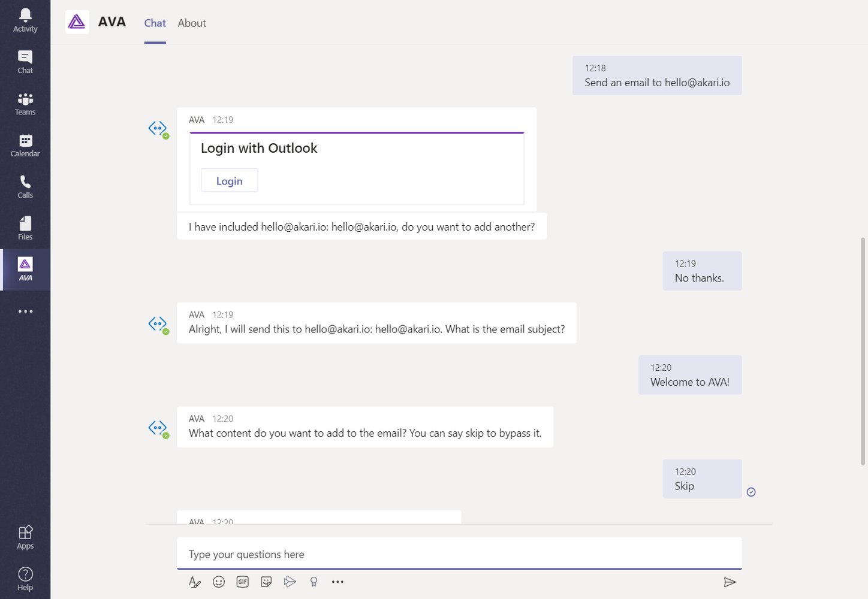Image resolution: width=868 pixels, height=599 pixels.
Task: Open the Calls section
Action: coord(25,187)
